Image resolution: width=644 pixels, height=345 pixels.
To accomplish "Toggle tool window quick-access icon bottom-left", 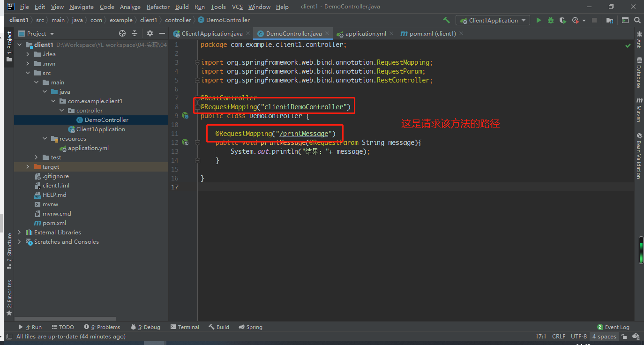I will [8, 336].
